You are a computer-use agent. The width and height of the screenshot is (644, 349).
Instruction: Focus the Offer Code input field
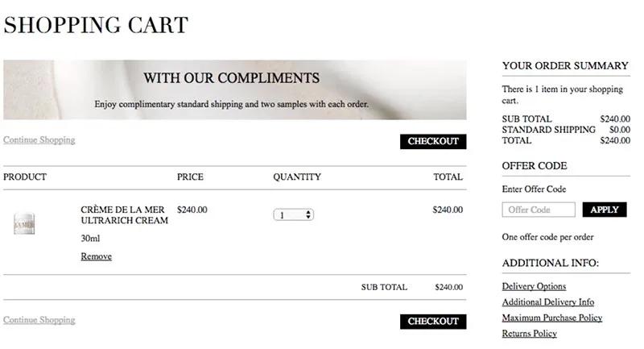(538, 210)
